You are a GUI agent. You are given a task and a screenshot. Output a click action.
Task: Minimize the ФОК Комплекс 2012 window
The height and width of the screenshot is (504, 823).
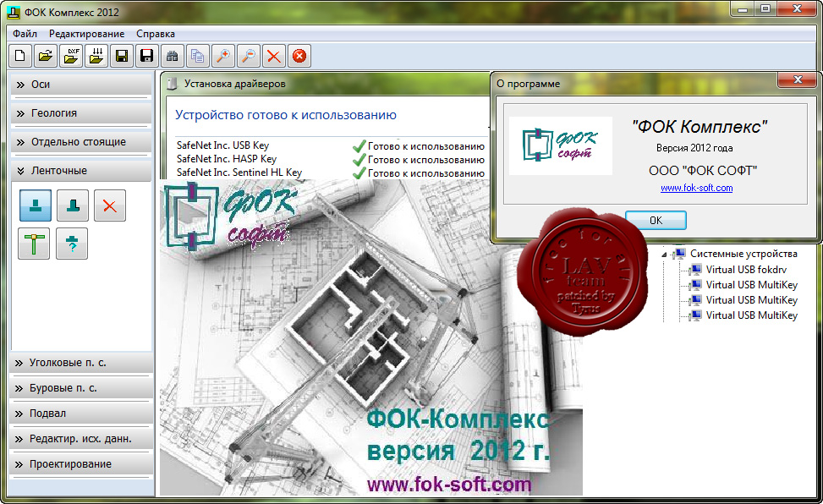pyautogui.click(x=742, y=9)
